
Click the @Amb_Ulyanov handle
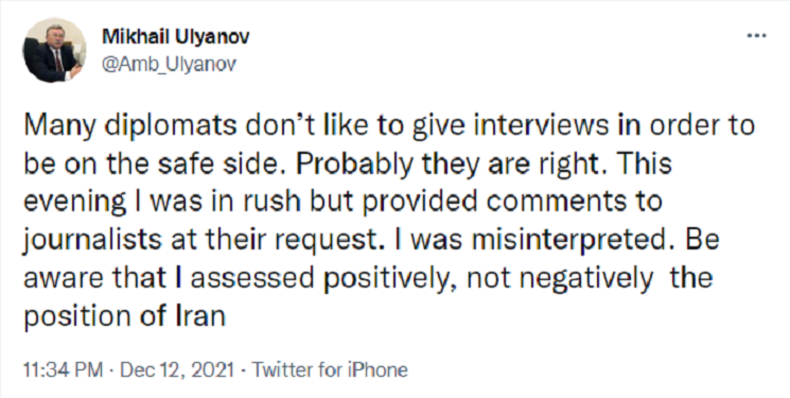point(169,64)
